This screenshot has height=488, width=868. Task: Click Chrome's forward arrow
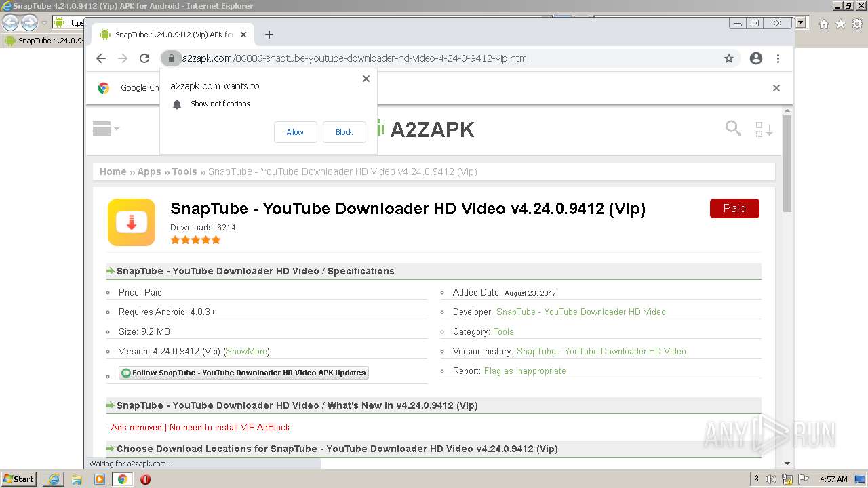coord(123,58)
